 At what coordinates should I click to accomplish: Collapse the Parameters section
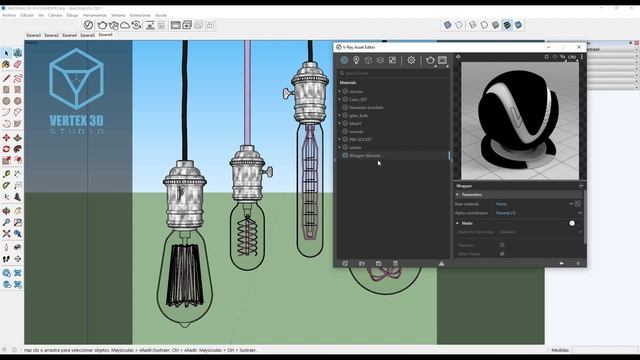[457, 195]
